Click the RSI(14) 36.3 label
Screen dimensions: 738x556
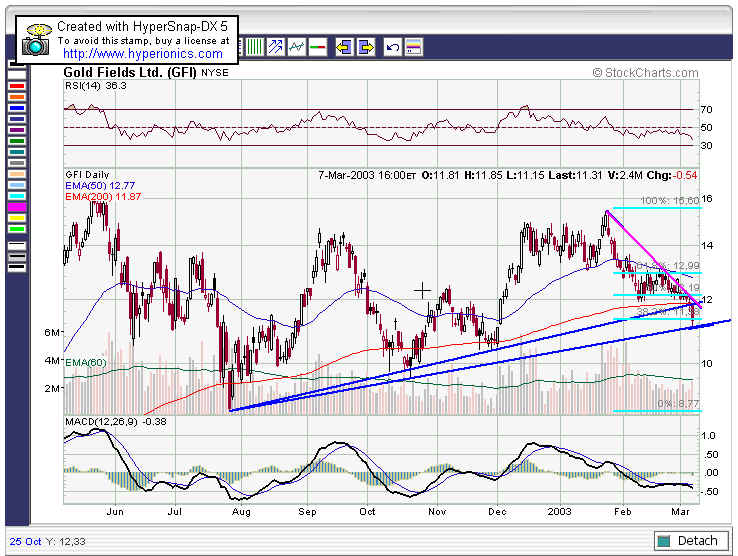[x=96, y=86]
